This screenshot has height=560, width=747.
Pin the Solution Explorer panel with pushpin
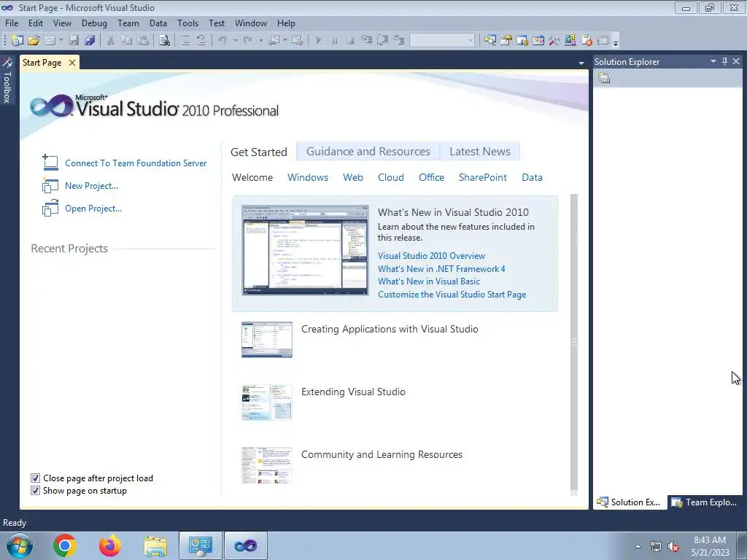coord(724,61)
